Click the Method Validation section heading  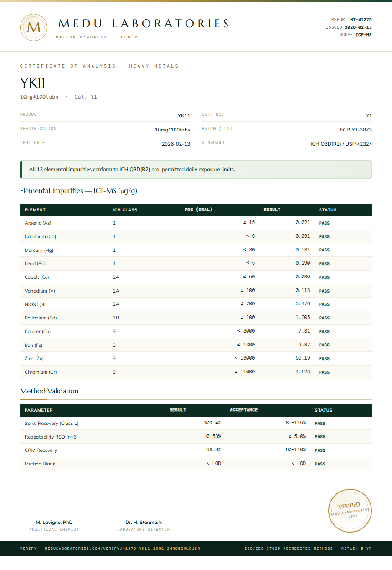(x=49, y=391)
